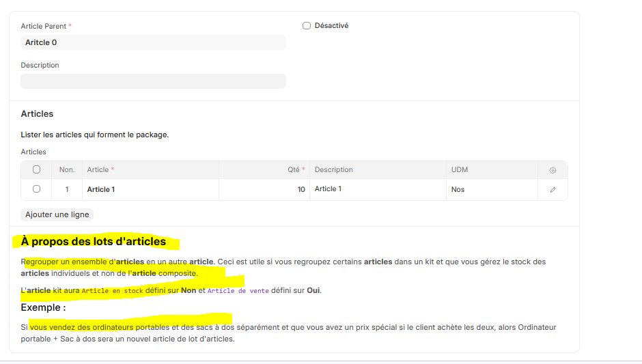This screenshot has width=642, height=364.
Task: Click the UDM column header
Action: 460,170
